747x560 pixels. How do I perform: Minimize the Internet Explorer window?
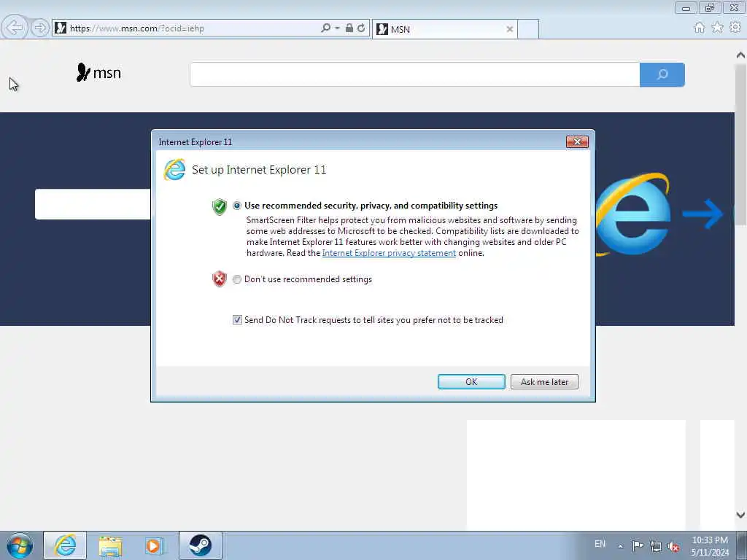click(686, 7)
